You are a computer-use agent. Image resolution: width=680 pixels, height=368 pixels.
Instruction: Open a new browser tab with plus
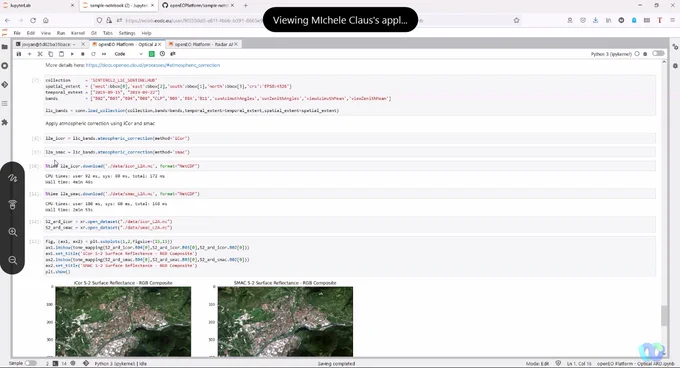pyautogui.click(x=245, y=6)
